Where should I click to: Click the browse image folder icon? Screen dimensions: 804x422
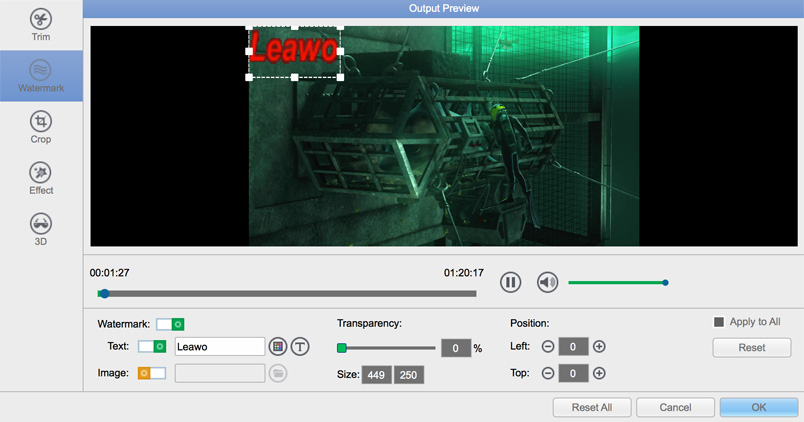pos(278,373)
